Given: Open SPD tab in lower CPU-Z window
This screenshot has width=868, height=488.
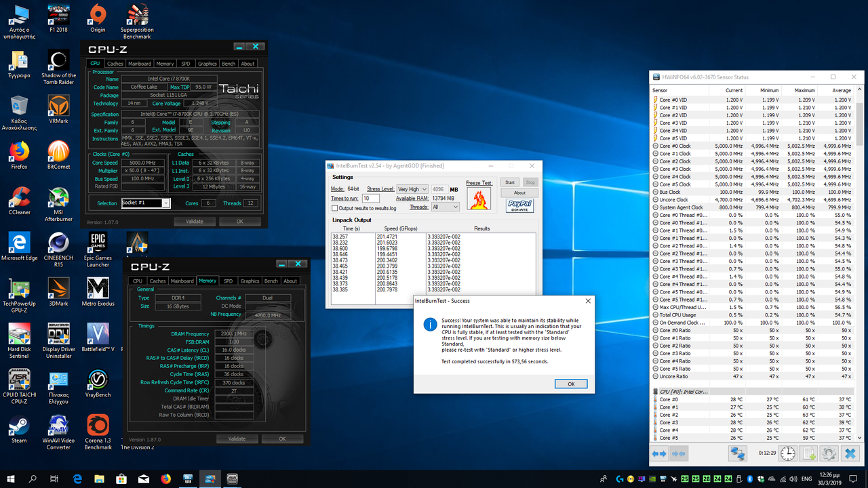Looking at the screenshot, I should click(228, 281).
